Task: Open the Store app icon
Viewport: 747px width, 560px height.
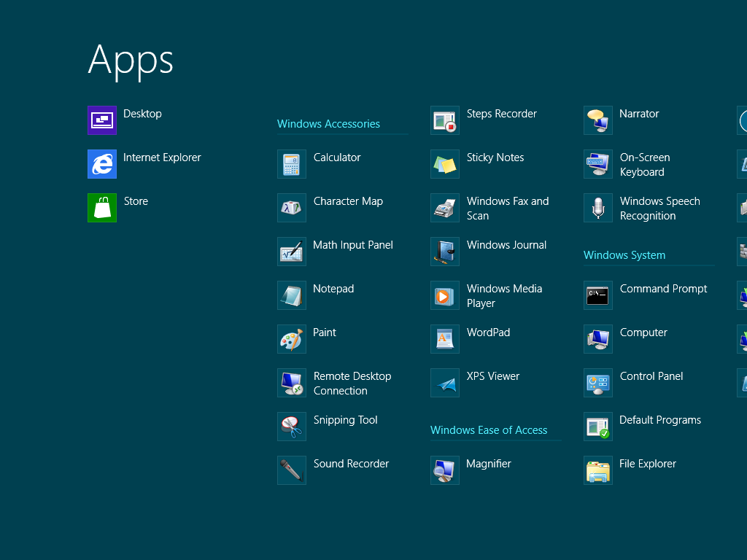Action: (x=102, y=208)
